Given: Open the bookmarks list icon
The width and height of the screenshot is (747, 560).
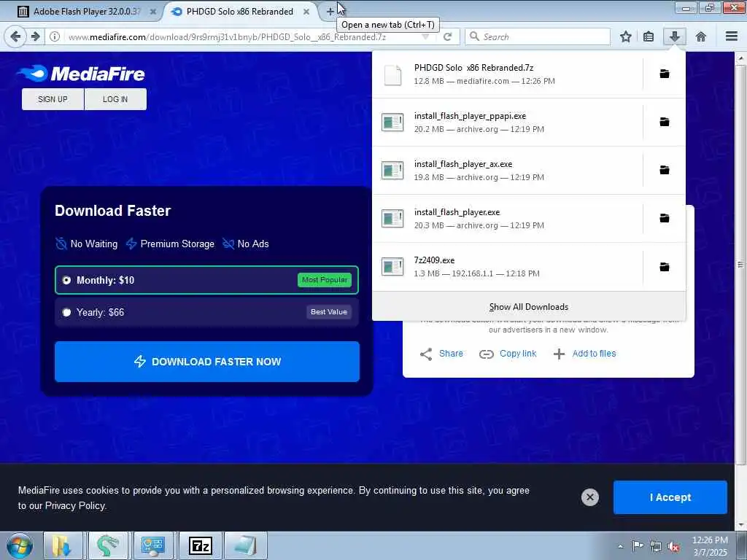Looking at the screenshot, I should click(649, 36).
